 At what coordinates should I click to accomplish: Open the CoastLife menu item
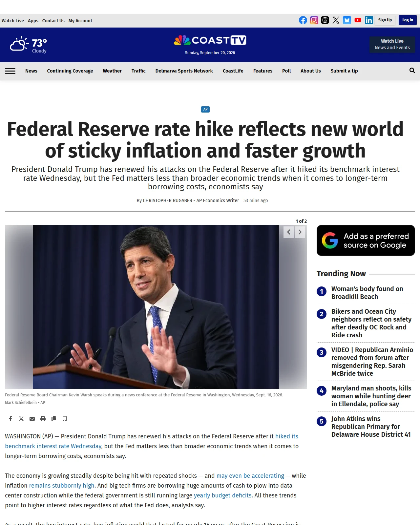[x=233, y=71]
